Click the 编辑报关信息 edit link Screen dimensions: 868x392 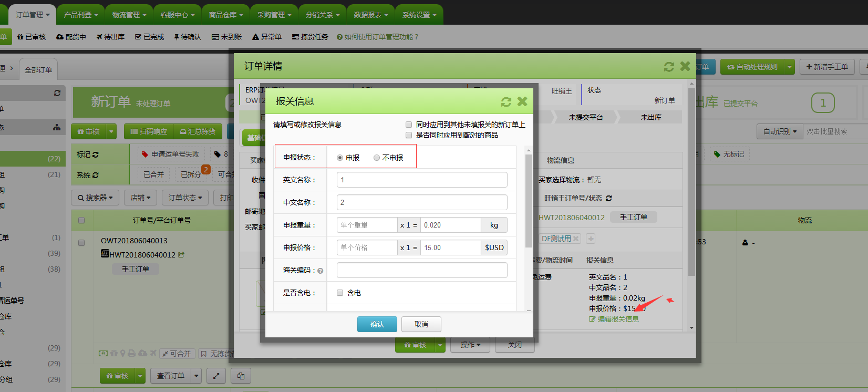[614, 319]
